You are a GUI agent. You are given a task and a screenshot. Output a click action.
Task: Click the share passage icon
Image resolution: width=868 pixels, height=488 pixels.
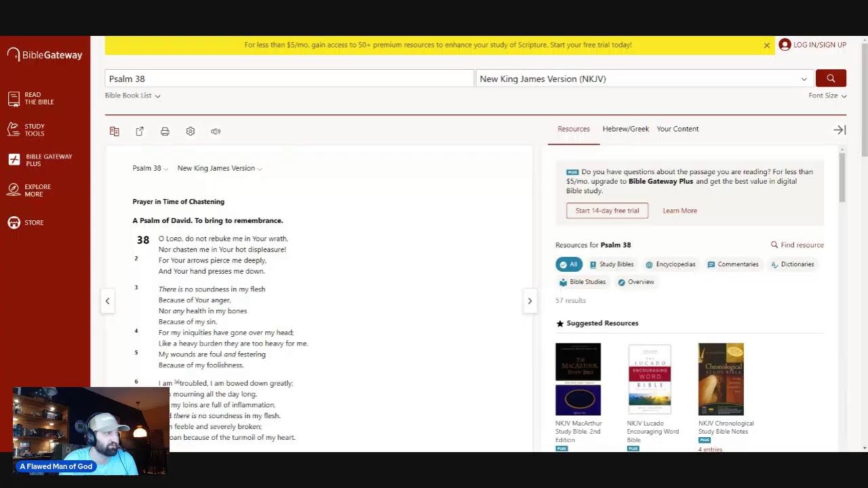pyautogui.click(x=140, y=131)
